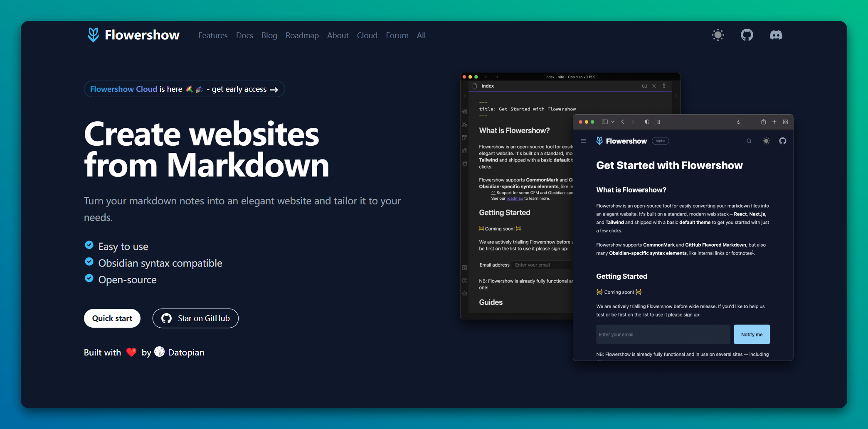Click the share icon in Safari toolbar
This screenshot has width=868, height=429.
point(763,122)
